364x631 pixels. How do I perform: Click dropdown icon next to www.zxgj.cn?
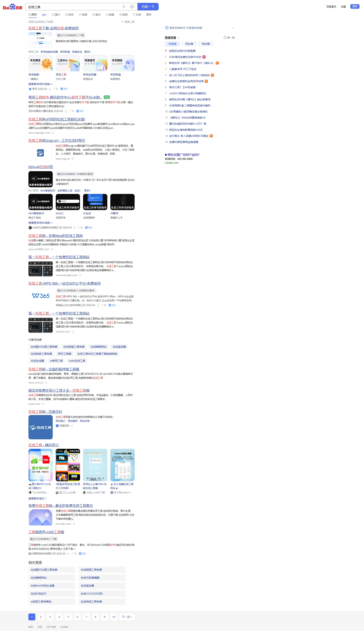coord(73,159)
